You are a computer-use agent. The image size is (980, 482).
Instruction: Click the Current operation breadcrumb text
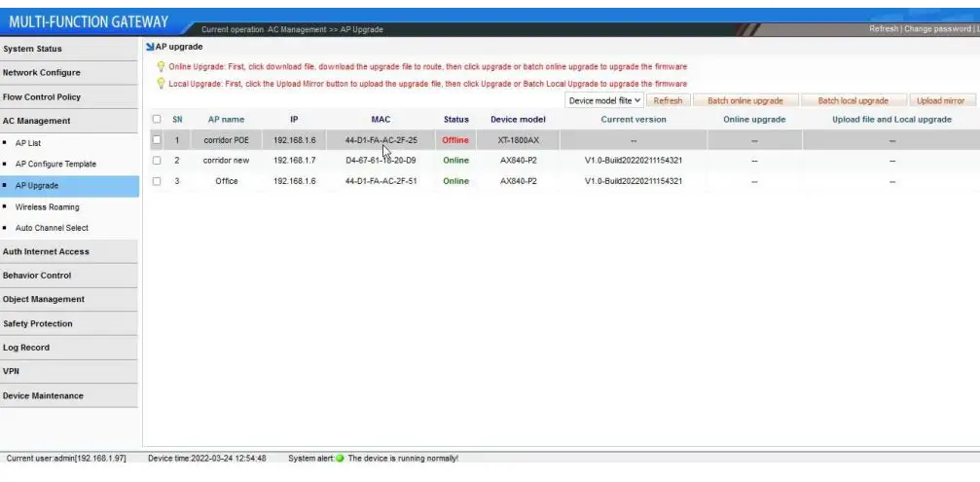click(292, 29)
